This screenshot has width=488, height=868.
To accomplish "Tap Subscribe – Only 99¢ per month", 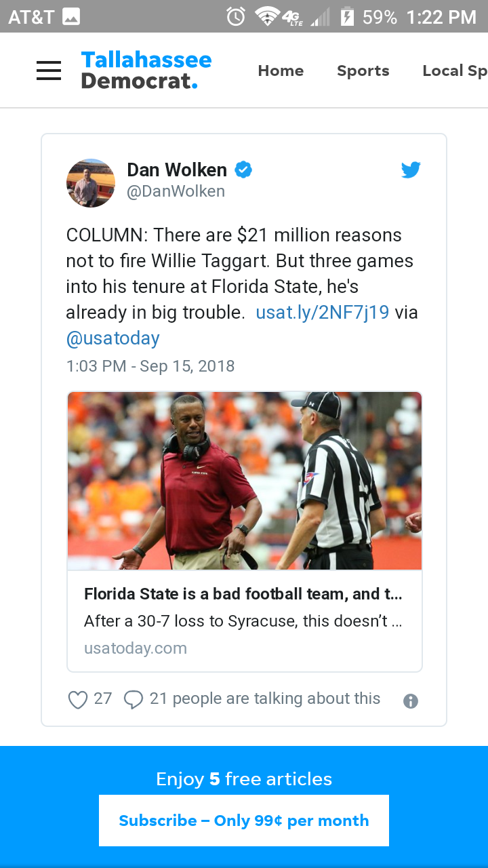I will coord(244,821).
